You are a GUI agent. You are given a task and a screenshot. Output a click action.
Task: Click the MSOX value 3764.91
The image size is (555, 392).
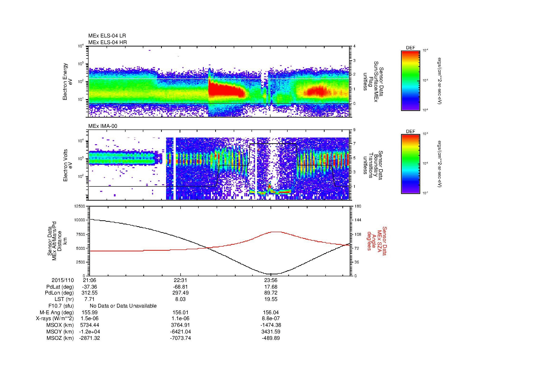coord(180,325)
